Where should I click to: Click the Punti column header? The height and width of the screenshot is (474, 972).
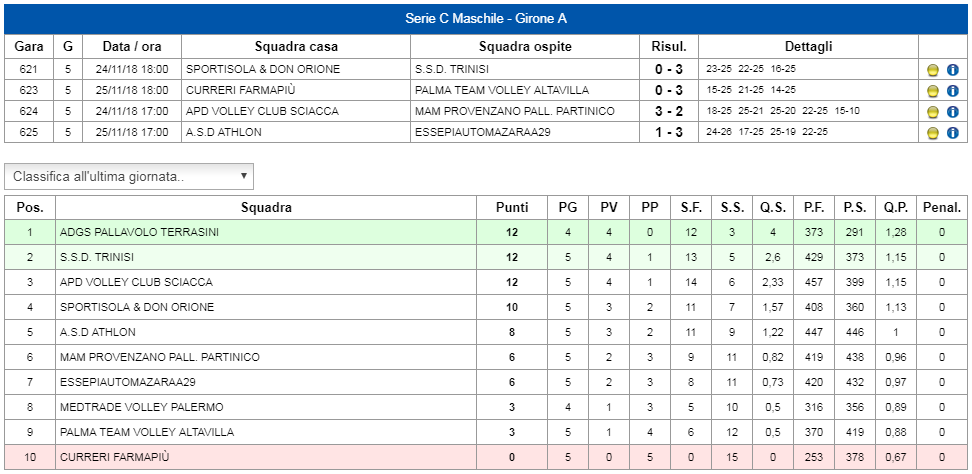pyautogui.click(x=512, y=208)
